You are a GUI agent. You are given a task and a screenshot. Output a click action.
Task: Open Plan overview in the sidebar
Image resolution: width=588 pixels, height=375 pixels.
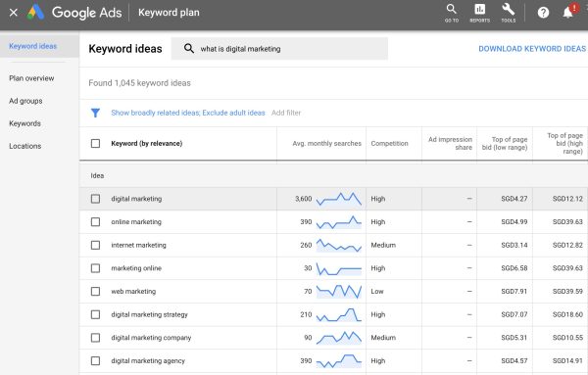pos(31,78)
